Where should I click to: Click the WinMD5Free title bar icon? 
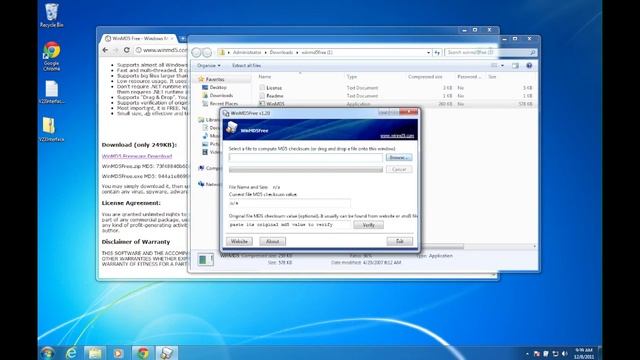pos(226,113)
